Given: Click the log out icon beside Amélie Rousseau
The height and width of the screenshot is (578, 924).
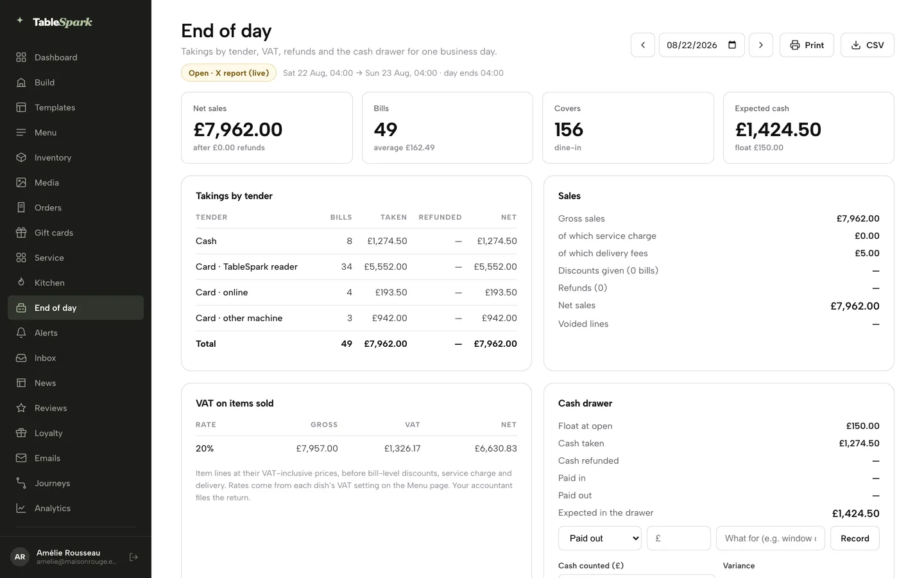Looking at the screenshot, I should click(133, 557).
